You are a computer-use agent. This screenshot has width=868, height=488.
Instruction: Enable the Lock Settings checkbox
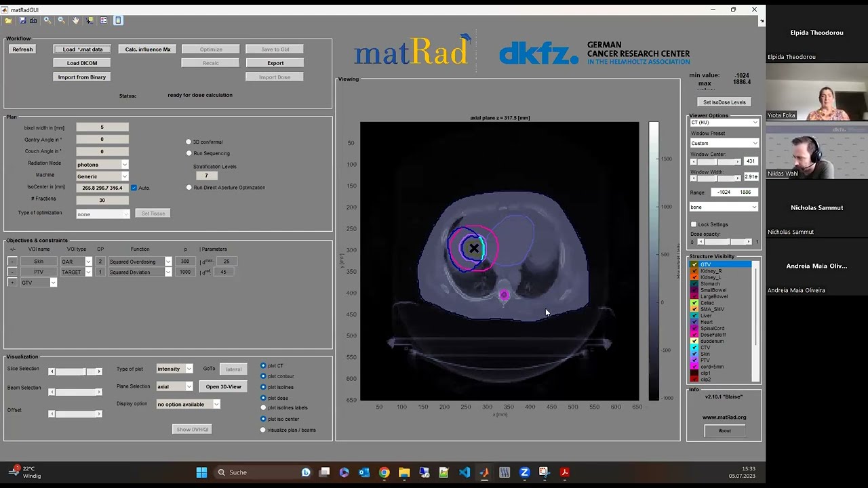coord(693,224)
